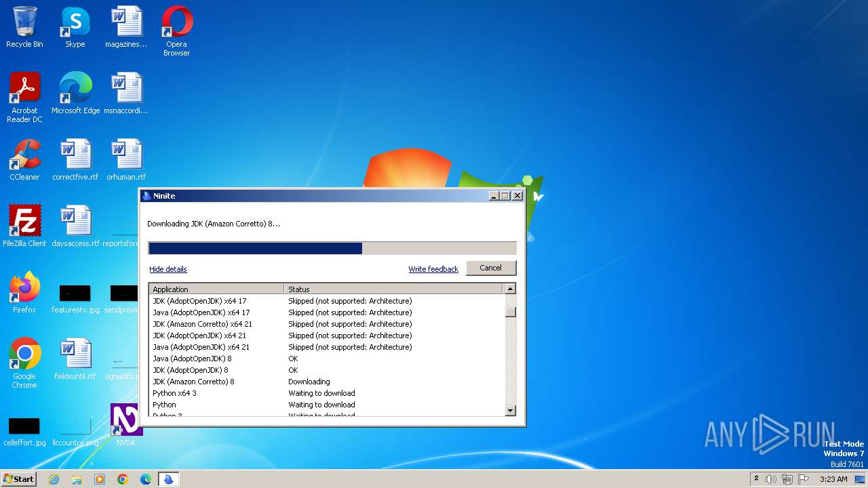Screen dimensions: 868x488
Task: Click the Hide details link
Action: coord(168,269)
